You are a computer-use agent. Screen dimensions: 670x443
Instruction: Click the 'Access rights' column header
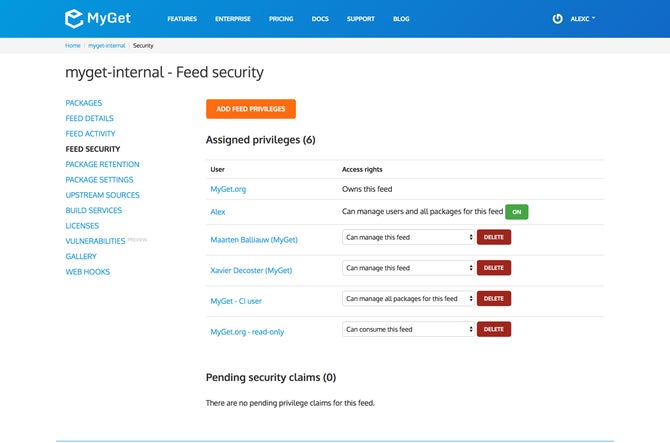362,169
